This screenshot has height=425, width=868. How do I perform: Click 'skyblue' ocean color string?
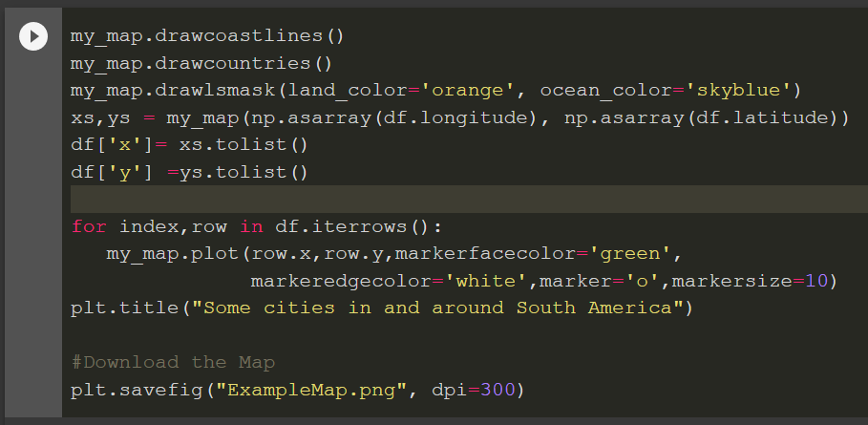click(x=739, y=91)
